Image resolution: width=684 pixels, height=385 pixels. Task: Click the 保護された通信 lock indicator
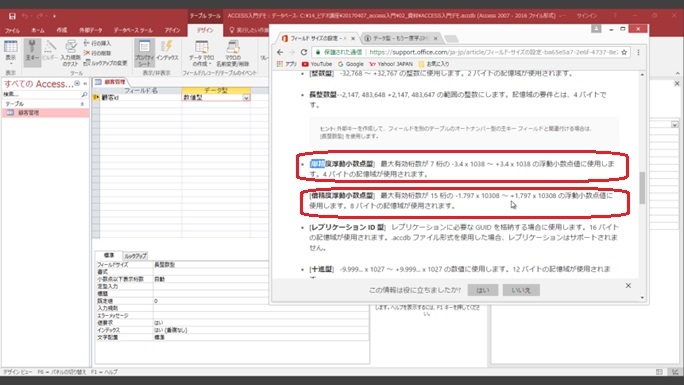click(x=339, y=52)
